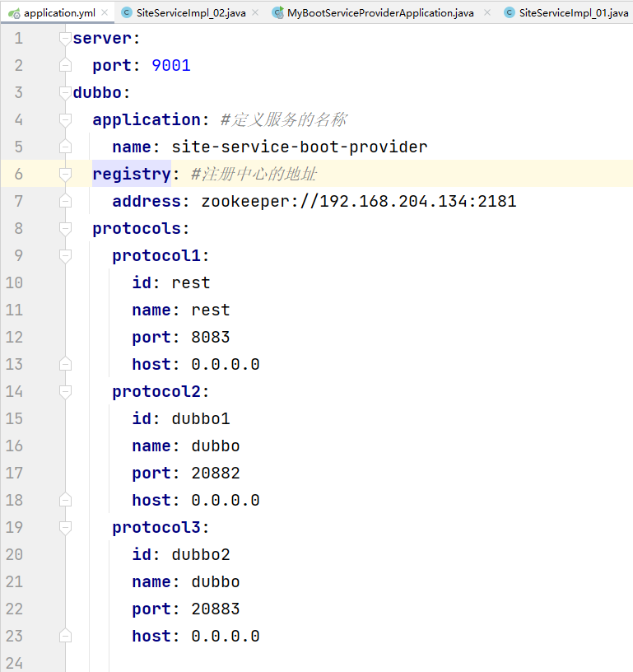The width and height of the screenshot is (633, 672).
Task: Click the highlighted registry key
Action: 132,174
